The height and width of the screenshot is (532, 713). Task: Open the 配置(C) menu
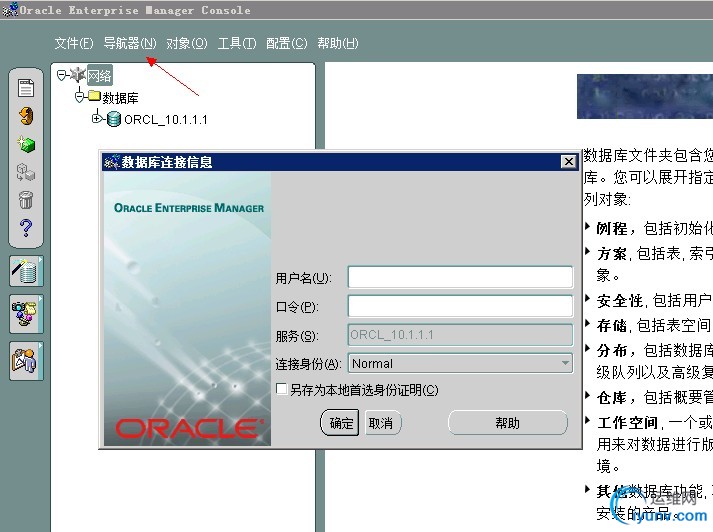click(286, 43)
